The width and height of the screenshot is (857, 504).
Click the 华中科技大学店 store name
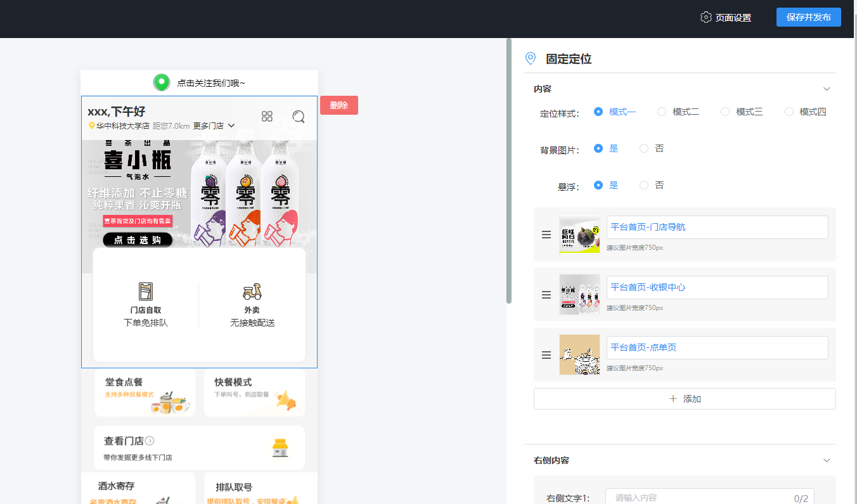click(x=123, y=126)
